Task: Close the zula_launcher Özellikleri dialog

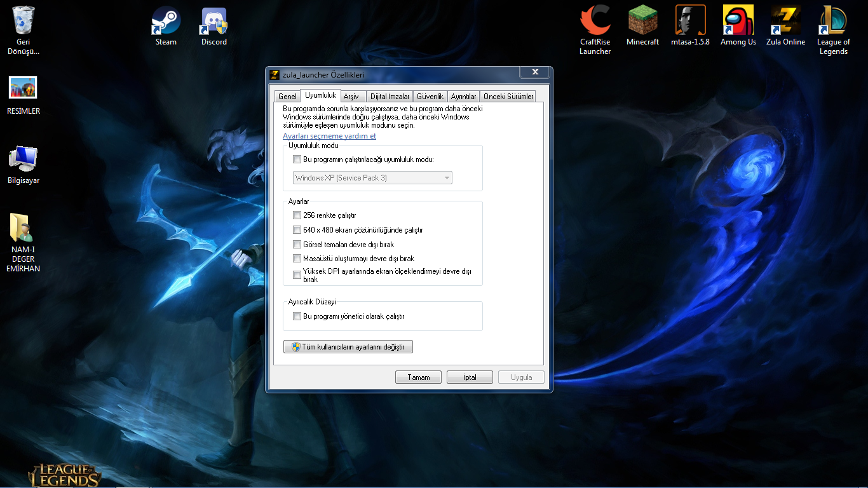Action: [x=535, y=72]
